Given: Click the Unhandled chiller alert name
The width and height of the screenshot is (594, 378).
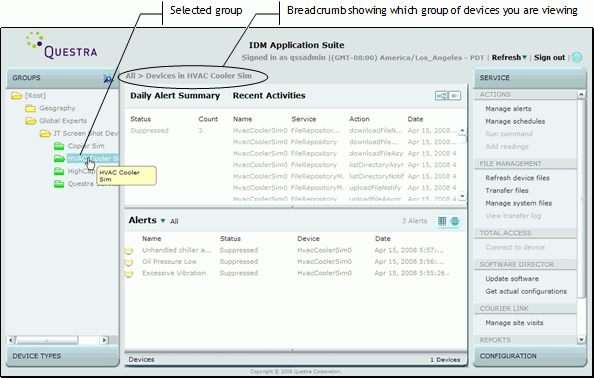Looking at the screenshot, I should tap(177, 250).
